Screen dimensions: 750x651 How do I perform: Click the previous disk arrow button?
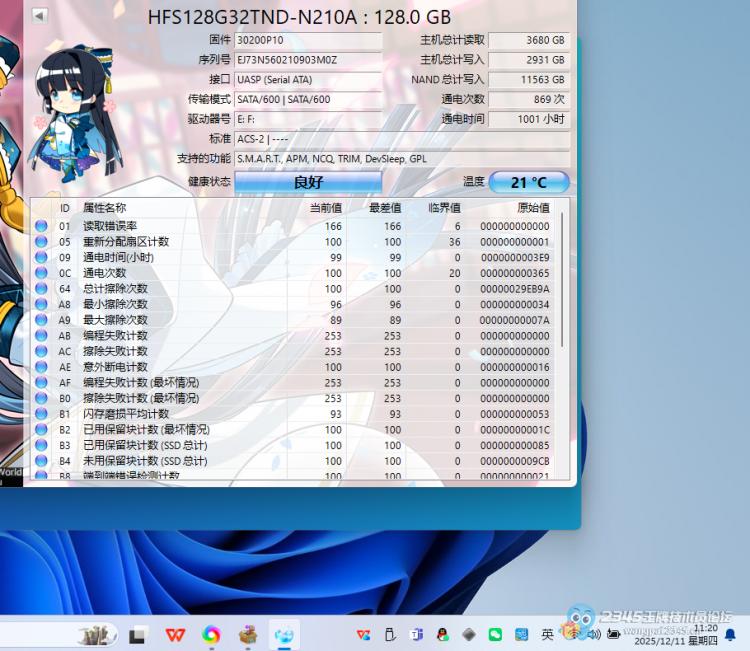coord(39,15)
